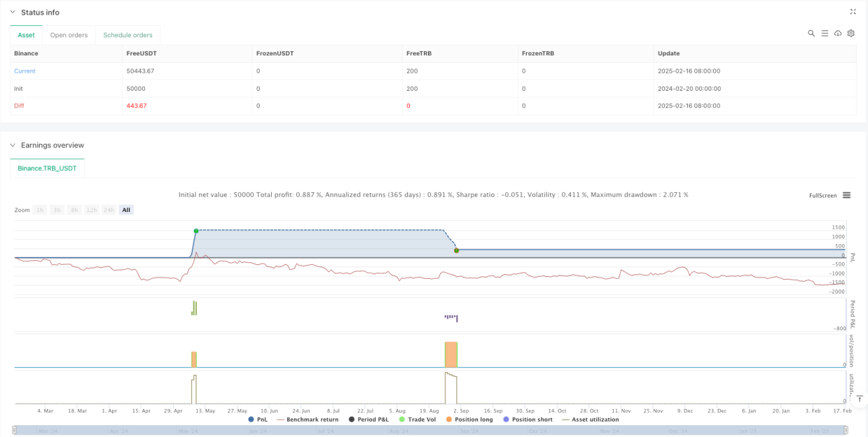
Task: Click the left handle of range navigator
Action: (15, 431)
